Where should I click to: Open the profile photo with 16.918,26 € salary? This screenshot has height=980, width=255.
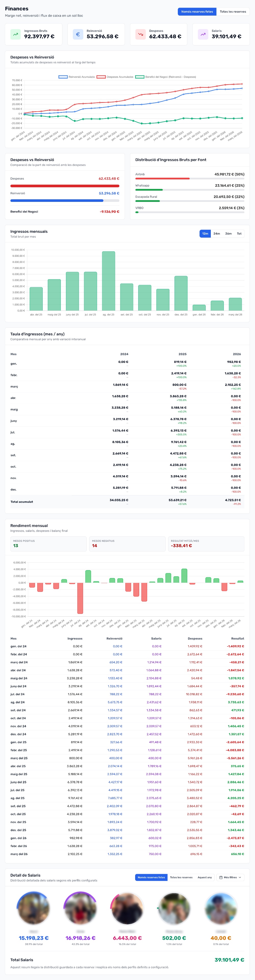pos(80,908)
